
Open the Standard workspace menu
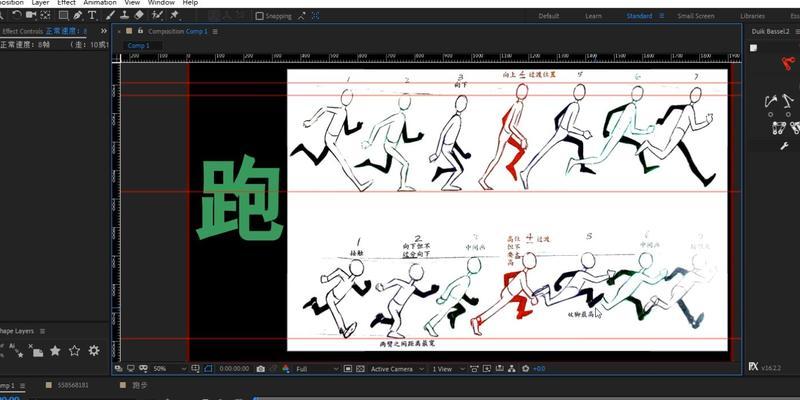pyautogui.click(x=661, y=16)
